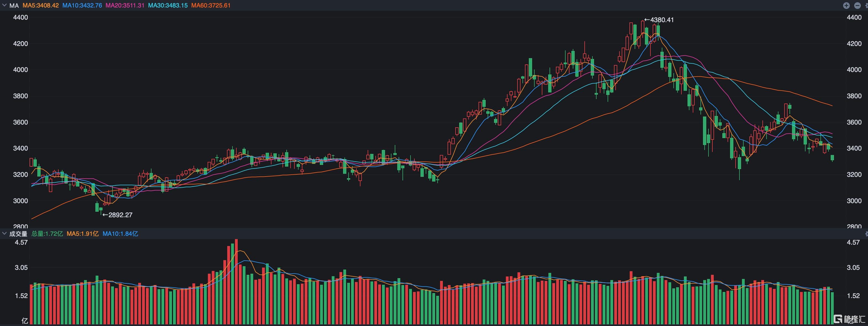Viewport: 868px width, 326px height.
Task: Click the volume MA5:1.91亿 value
Action: coord(83,234)
